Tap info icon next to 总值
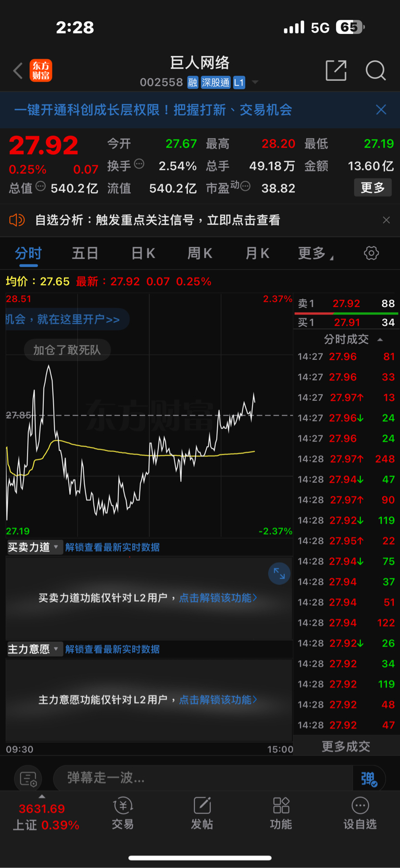Image resolution: width=400 pixels, height=868 pixels. [41, 187]
